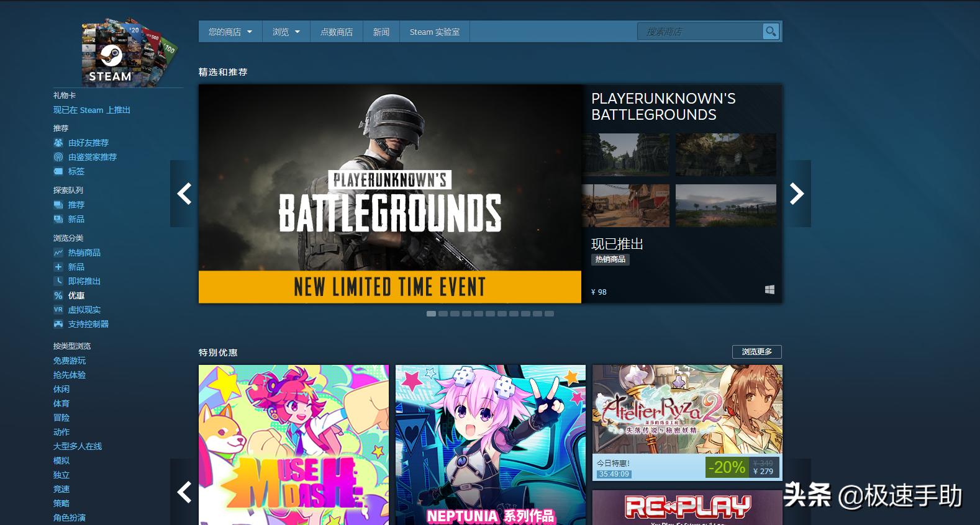980x525 pixels.
Task: Click the 虚拟现实 VR icon
Action: pyautogui.click(x=58, y=310)
